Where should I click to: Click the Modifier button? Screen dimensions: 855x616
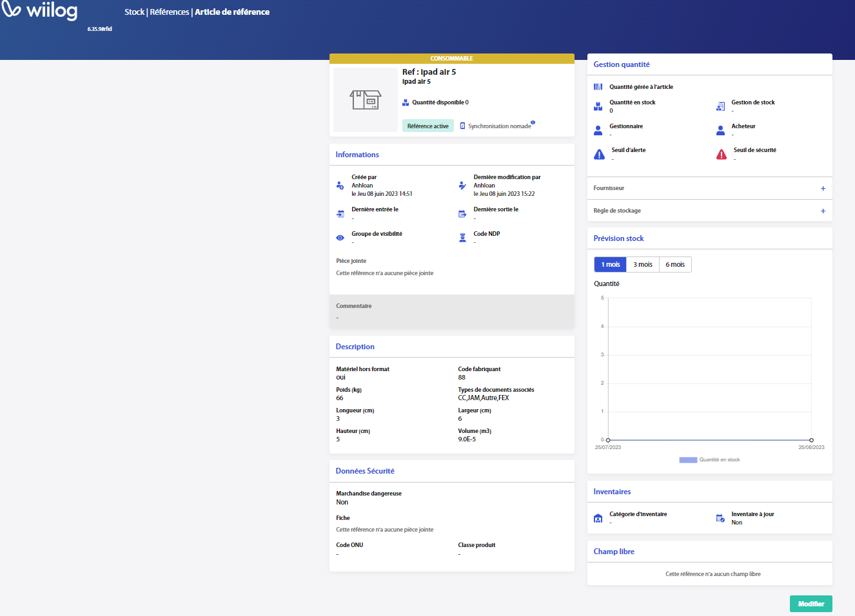(x=811, y=604)
